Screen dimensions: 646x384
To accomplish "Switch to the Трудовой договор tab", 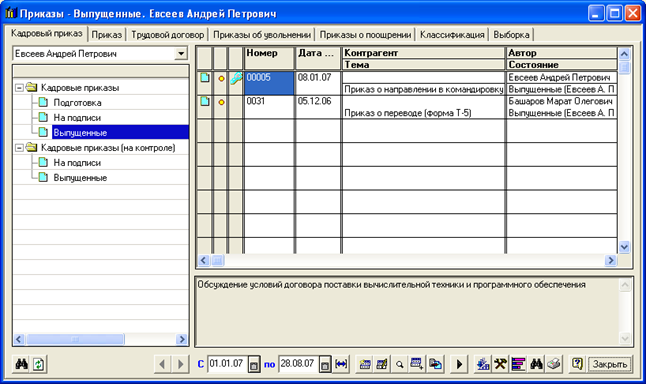I will 168,35.
